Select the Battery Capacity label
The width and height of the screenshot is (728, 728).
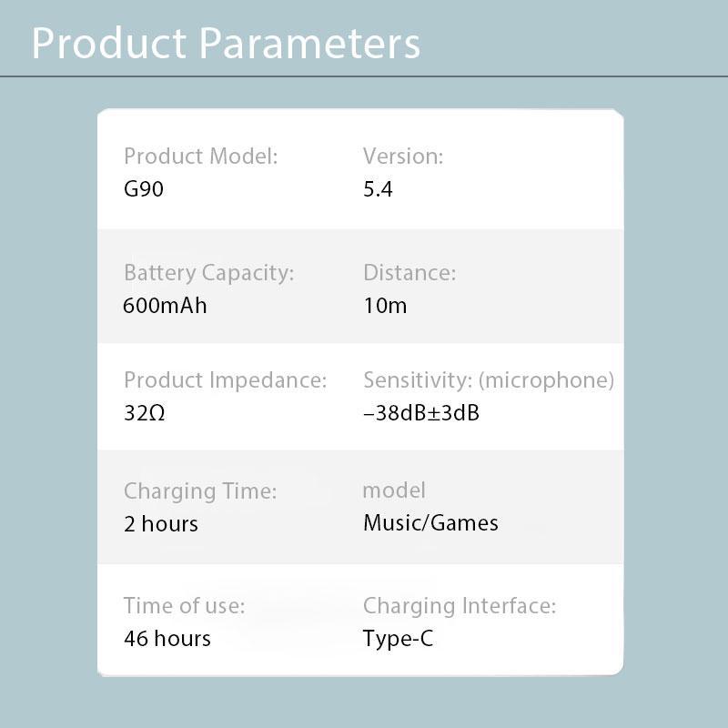209,273
